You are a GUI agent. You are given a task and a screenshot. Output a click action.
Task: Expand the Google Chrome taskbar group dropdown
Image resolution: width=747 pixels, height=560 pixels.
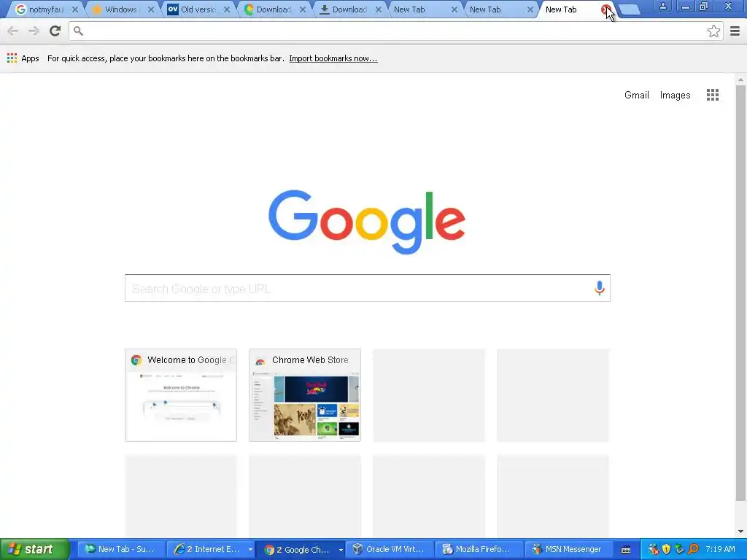click(341, 550)
